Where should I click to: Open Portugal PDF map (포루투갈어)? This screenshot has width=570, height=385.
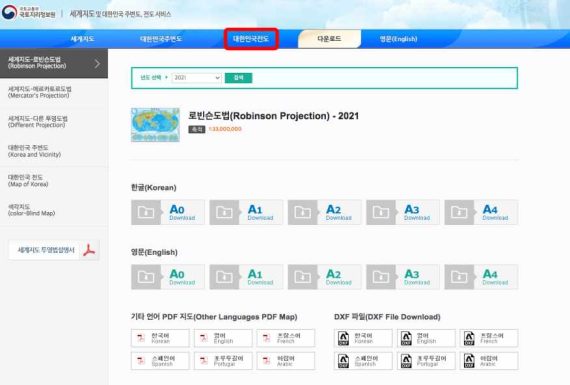pos(223,361)
